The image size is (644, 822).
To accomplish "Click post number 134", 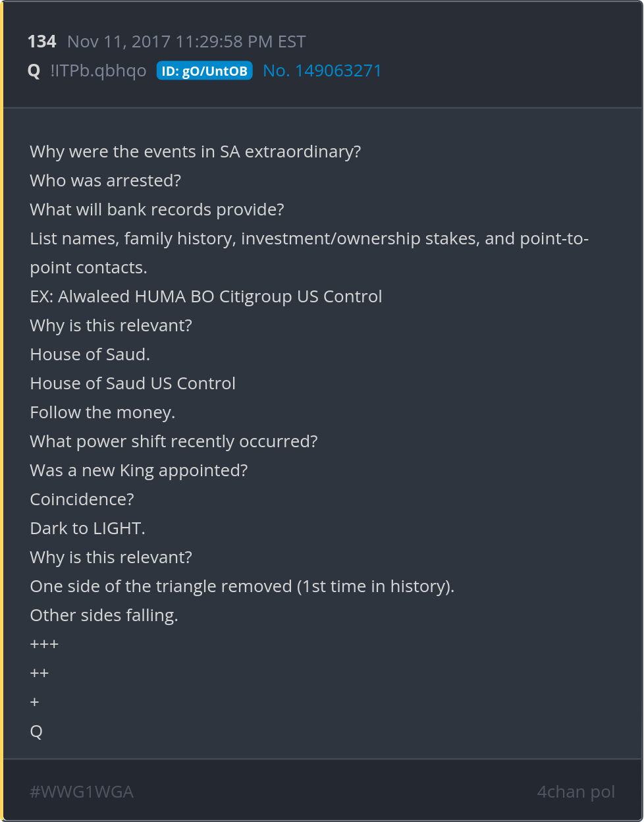I will (41, 41).
